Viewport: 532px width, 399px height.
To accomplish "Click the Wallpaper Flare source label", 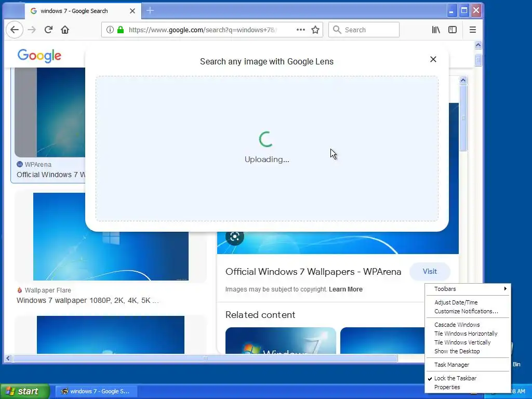I will 48,290.
